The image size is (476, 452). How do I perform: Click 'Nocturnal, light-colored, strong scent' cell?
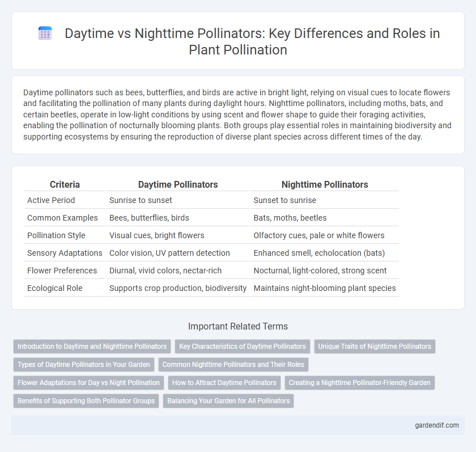click(x=325, y=271)
